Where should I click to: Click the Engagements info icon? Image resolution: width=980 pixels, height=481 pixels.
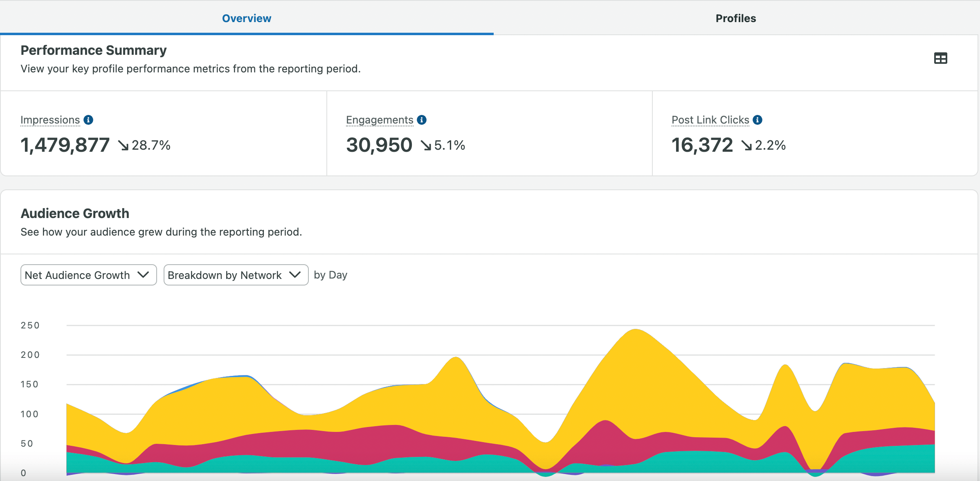click(422, 120)
